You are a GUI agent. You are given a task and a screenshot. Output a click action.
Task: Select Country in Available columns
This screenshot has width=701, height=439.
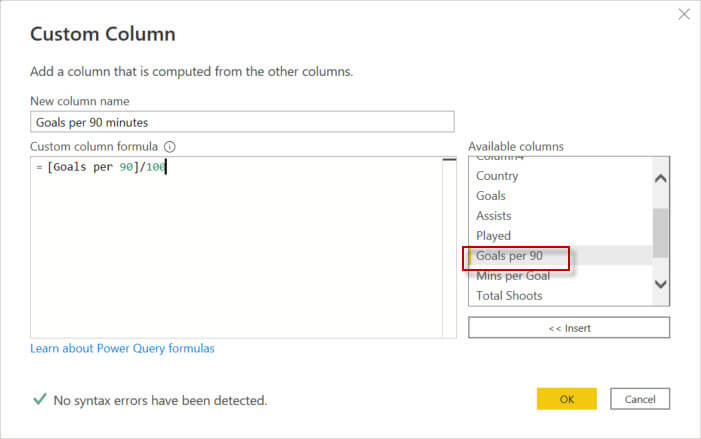tap(497, 176)
